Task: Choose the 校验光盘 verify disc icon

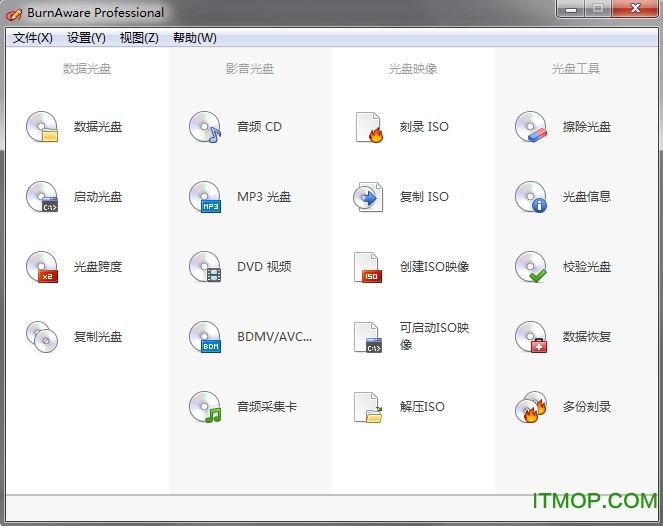Action: click(531, 267)
